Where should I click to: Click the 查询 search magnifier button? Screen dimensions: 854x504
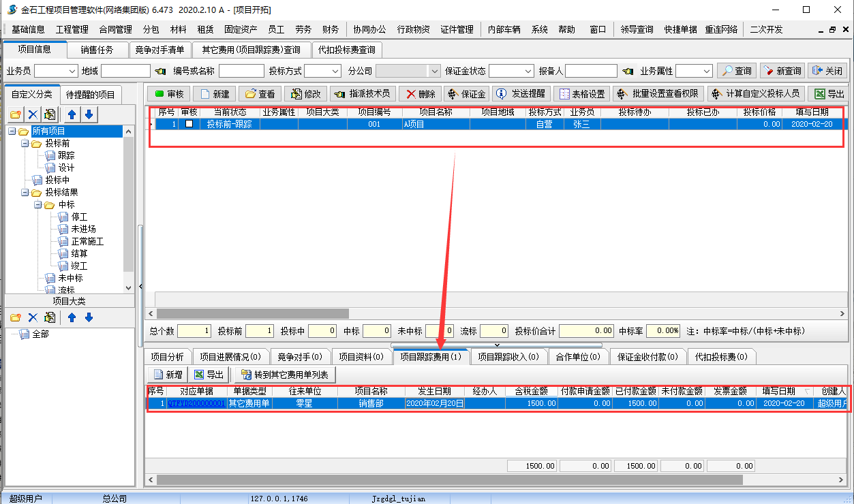tap(735, 71)
